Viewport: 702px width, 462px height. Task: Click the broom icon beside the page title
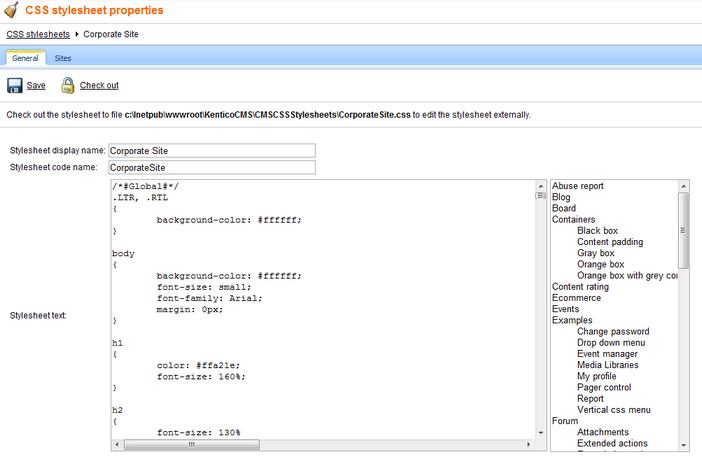click(11, 10)
